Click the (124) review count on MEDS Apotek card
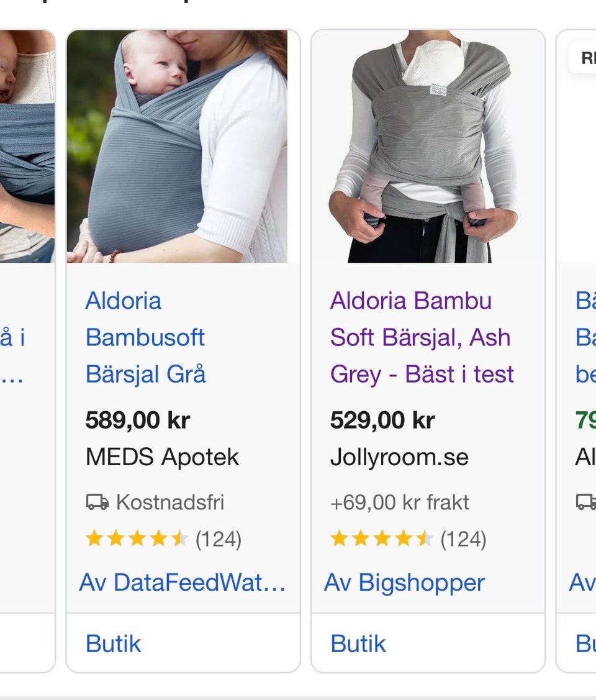 pos(219,539)
